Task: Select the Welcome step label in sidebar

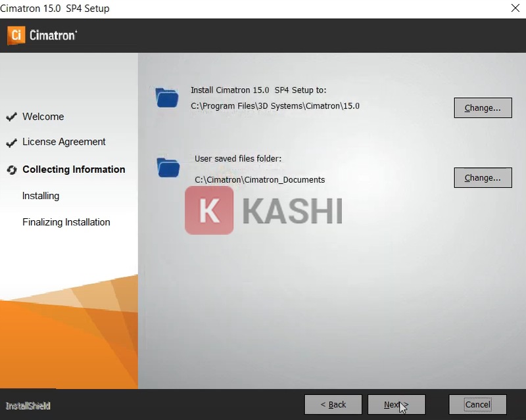Action: coord(43,117)
